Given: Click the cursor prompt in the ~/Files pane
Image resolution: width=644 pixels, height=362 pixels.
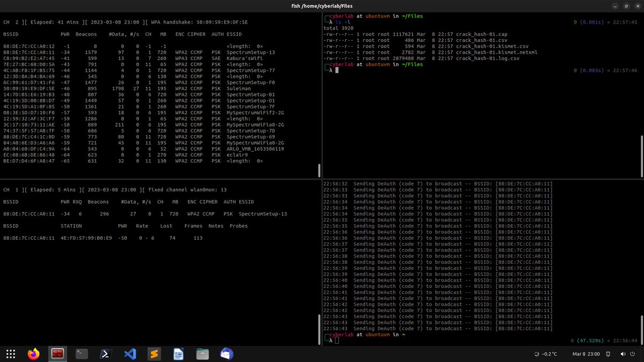Looking at the screenshot, I should (x=337, y=70).
